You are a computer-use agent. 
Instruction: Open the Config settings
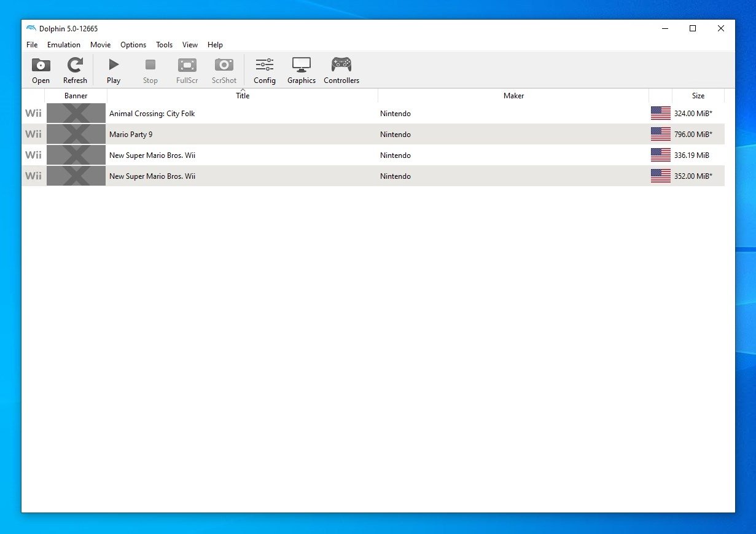[x=265, y=71]
